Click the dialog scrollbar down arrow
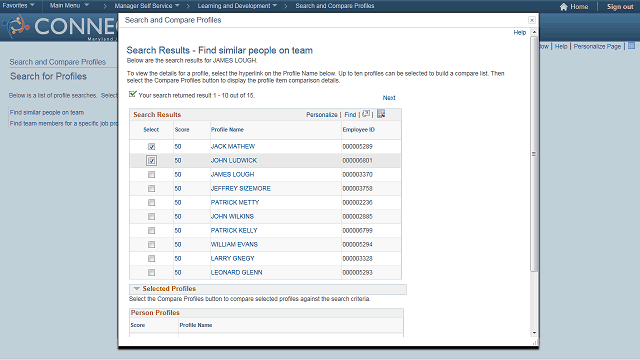Image resolution: width=640 pixels, height=360 pixels. tap(534, 333)
